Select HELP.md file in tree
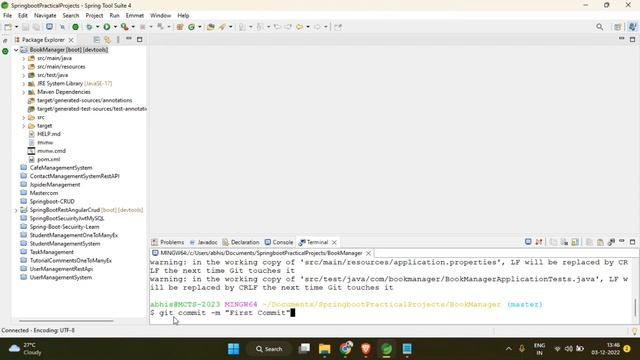This screenshot has width=640, height=360. 49,134
